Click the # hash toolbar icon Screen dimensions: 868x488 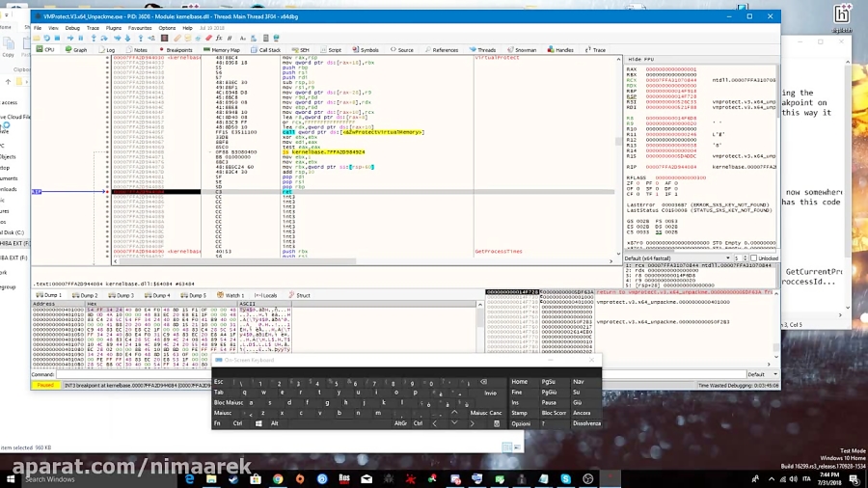pyautogui.click(x=230, y=39)
